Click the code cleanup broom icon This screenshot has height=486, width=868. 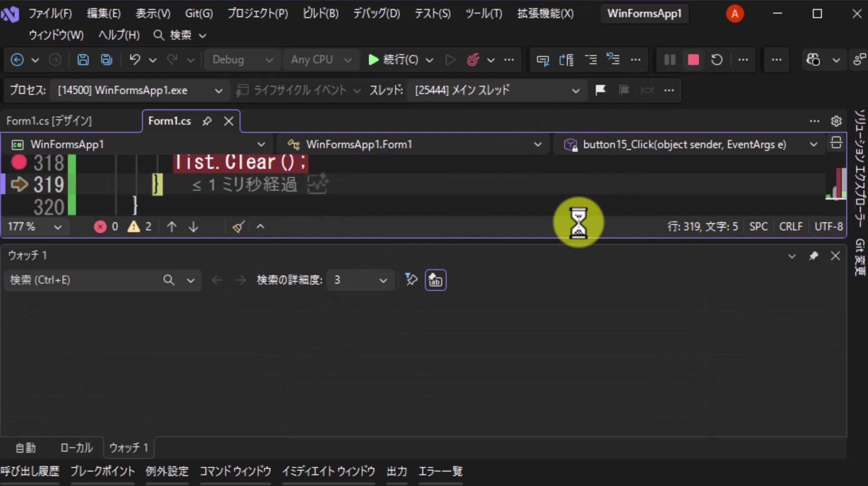coord(238,227)
